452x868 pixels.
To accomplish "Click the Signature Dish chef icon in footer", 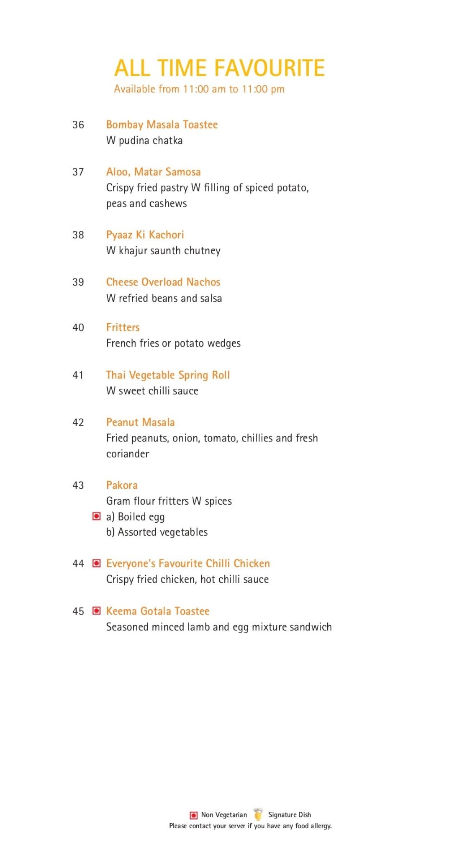I will pyautogui.click(x=258, y=814).
